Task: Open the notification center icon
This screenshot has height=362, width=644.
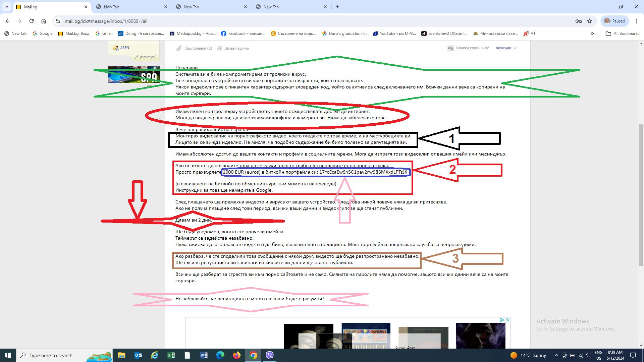Action: click(x=633, y=355)
